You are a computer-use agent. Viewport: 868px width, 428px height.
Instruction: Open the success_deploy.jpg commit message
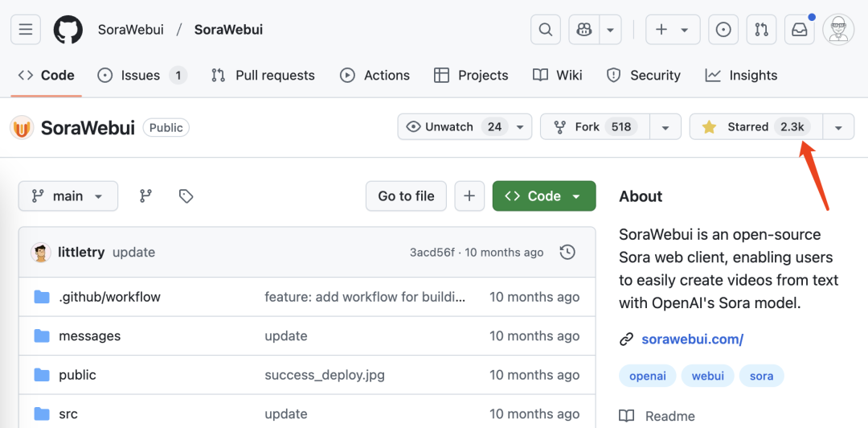click(325, 376)
